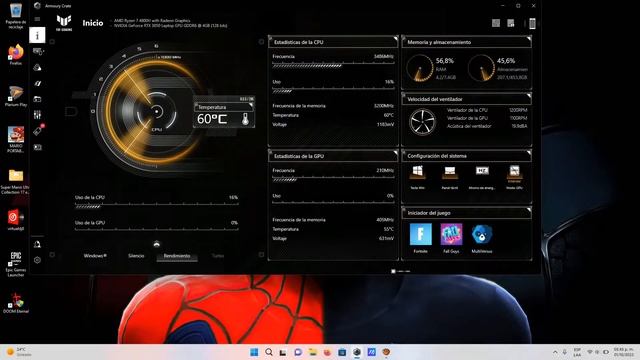Image resolution: width=640 pixels, height=360 pixels.
Task: Toggle the Modo GPU setting icon
Action: 514,172
